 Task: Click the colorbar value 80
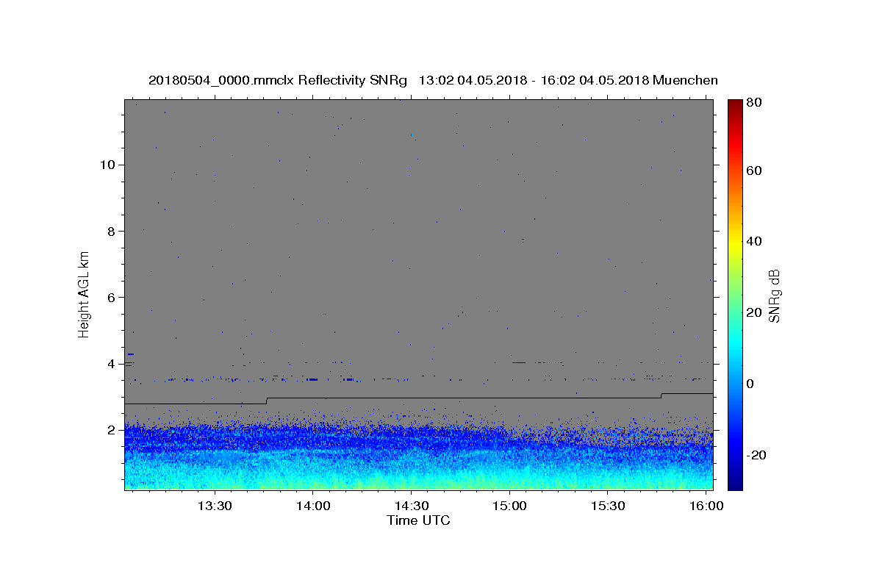tap(756, 104)
